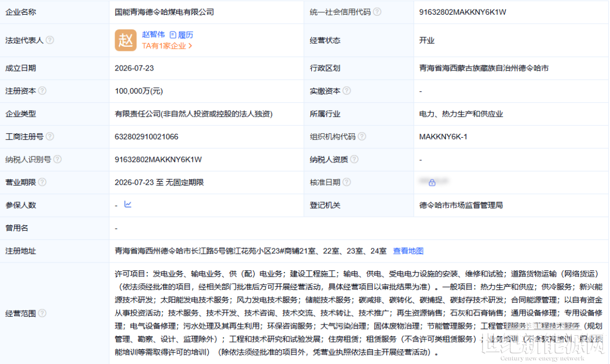610x364 pixels.
Task: Click the registered address text
Action: click(251, 251)
